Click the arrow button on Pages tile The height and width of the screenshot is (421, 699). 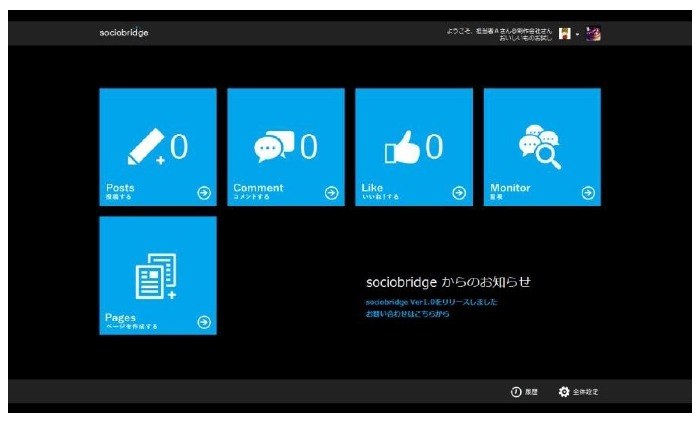204,322
